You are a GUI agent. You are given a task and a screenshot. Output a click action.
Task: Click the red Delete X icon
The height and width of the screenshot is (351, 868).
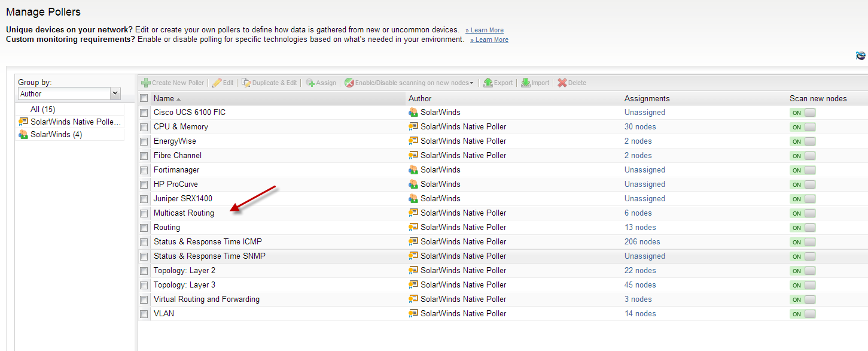click(562, 83)
